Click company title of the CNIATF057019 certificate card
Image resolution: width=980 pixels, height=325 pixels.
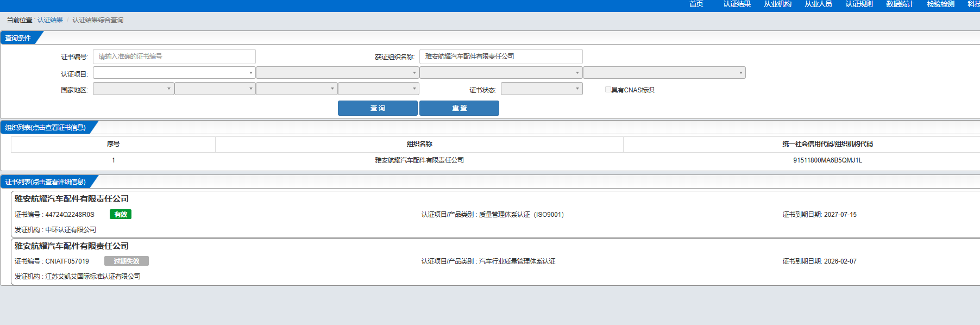[x=72, y=246]
